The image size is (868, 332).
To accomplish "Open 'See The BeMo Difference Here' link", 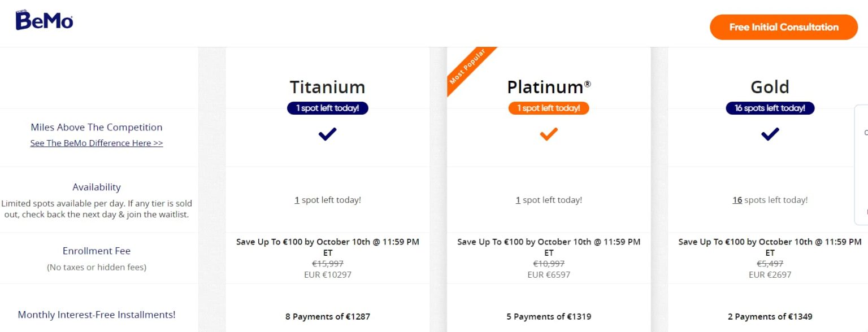I will [x=97, y=143].
